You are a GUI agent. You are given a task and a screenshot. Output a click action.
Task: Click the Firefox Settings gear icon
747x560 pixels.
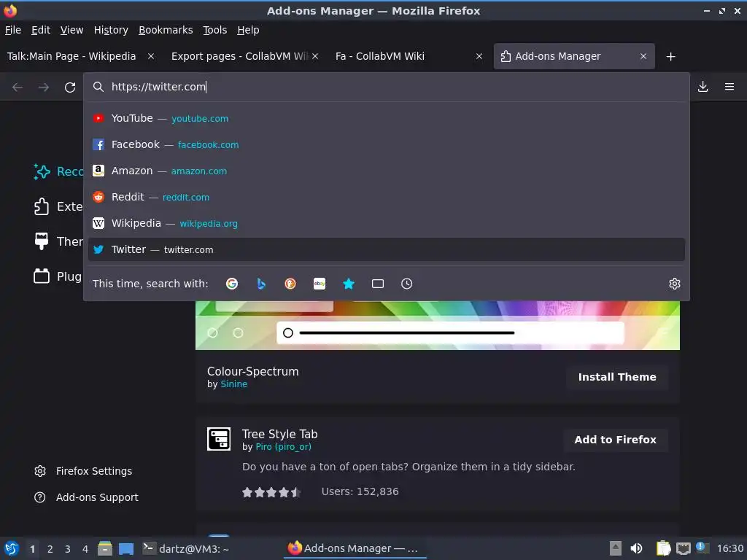point(40,471)
